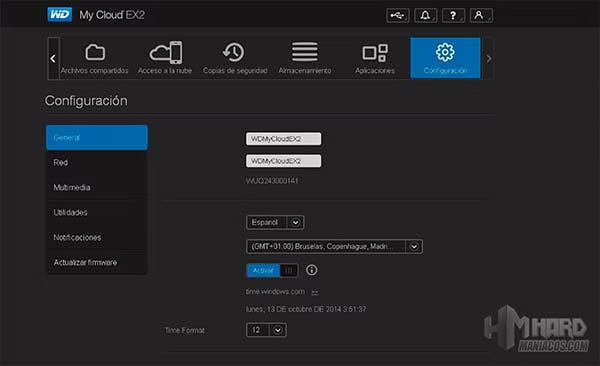
Task: Select the Configuración section
Action: 445,58
